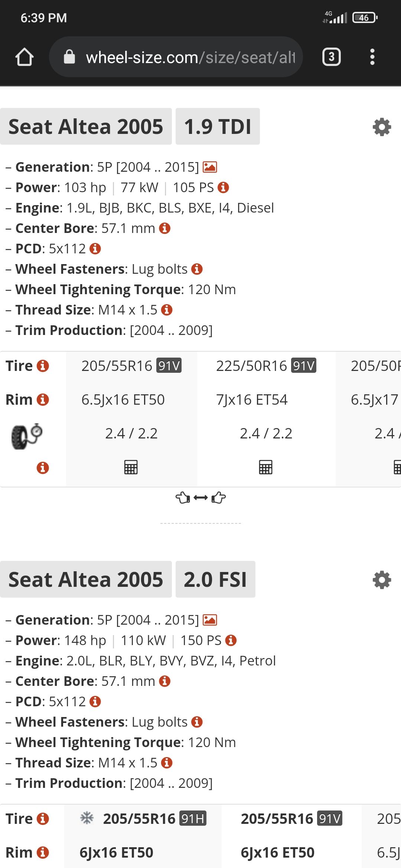The width and height of the screenshot is (401, 868).
Task: View generation image icon for 2.0 FSI
Action: pos(210,620)
